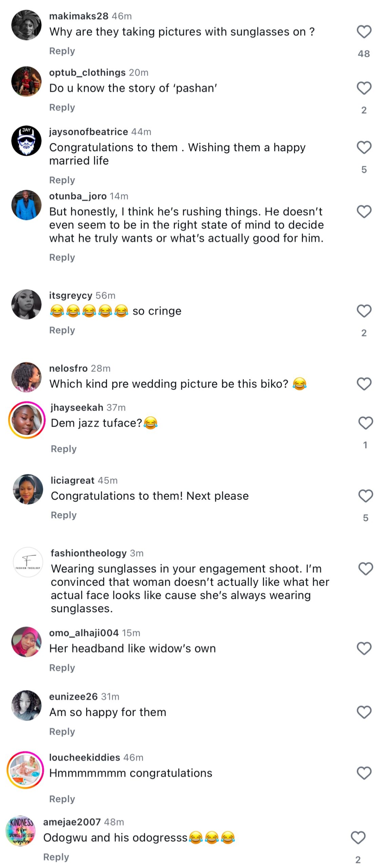Toggle like on omo_alhaji004's headband comment
Viewport: 390px width, 868px height.
tap(364, 648)
